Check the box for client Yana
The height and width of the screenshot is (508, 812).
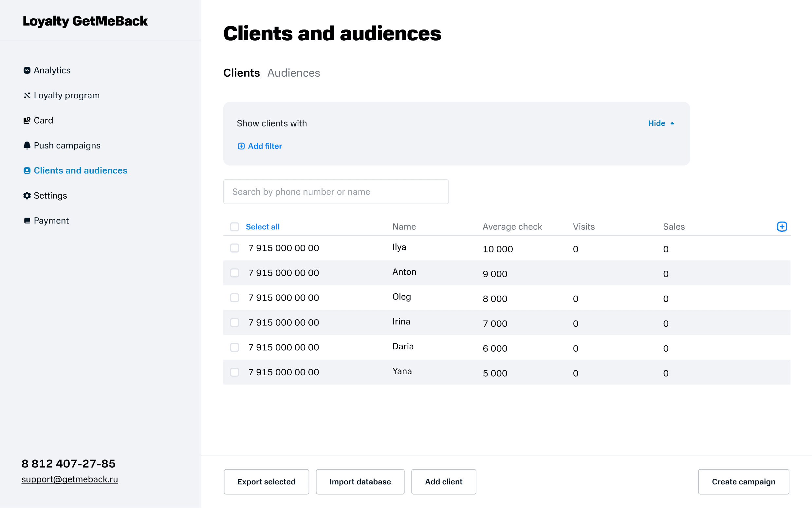(234, 372)
